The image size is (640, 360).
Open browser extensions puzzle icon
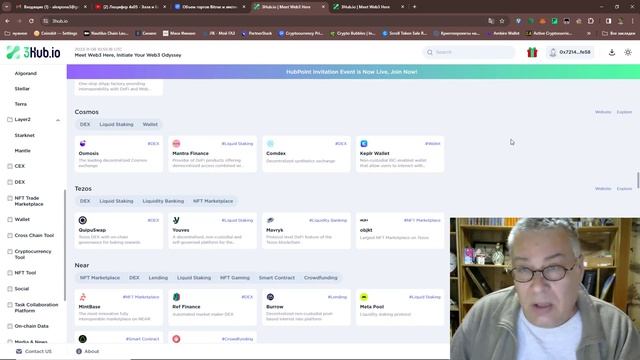click(591, 21)
